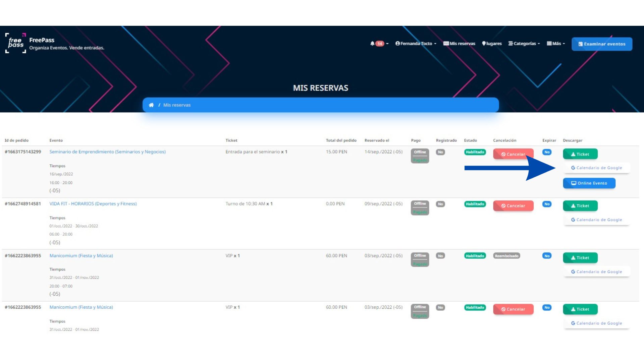Click the FreePass logo icon
Viewport: 644px width, 362px height.
coord(15,43)
